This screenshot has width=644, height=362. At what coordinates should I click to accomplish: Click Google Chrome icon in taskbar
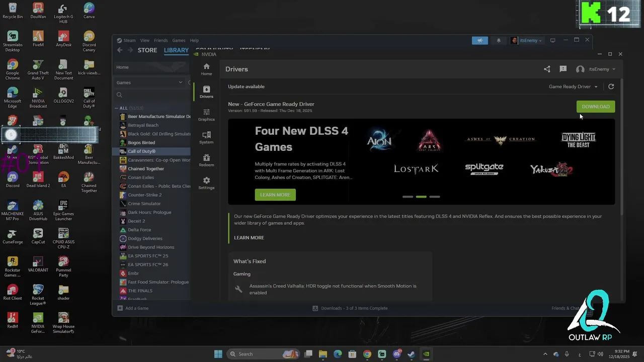[x=367, y=354]
